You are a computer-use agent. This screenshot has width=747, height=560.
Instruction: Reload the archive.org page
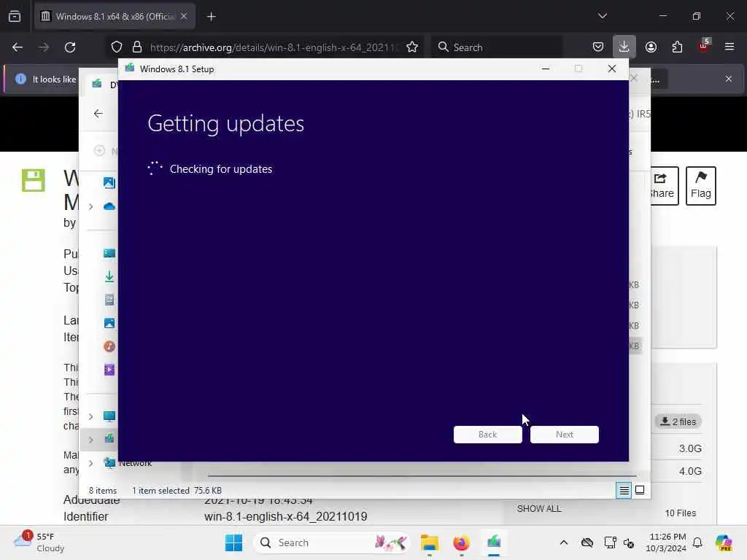70,47
